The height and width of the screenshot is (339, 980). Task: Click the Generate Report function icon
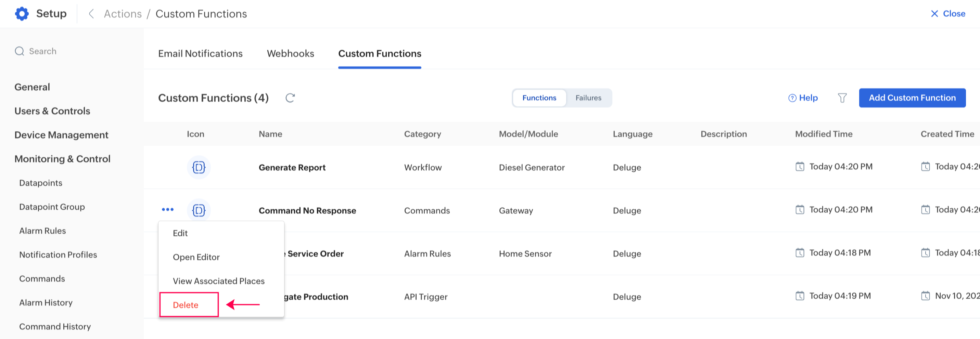click(x=199, y=167)
